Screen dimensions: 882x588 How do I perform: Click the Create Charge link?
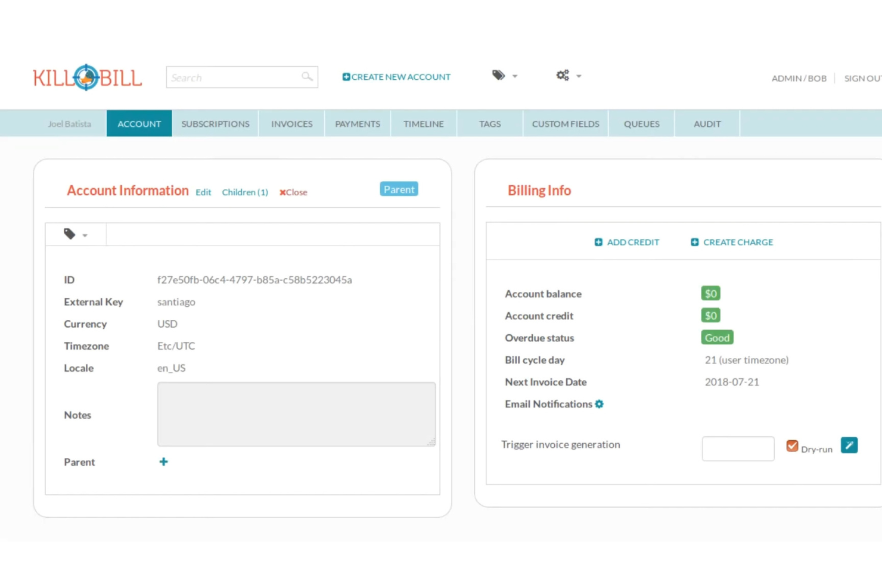(737, 242)
